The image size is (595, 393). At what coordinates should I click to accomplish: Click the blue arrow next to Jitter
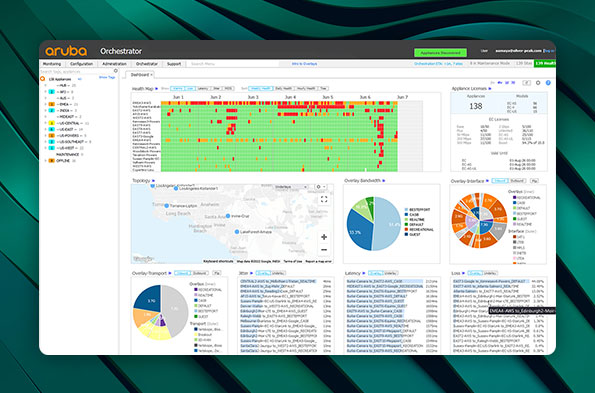251,273
